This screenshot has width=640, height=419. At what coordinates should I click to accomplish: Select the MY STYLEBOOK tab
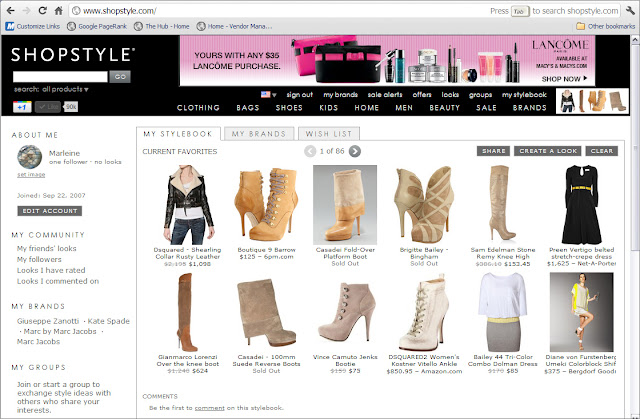tap(178, 134)
